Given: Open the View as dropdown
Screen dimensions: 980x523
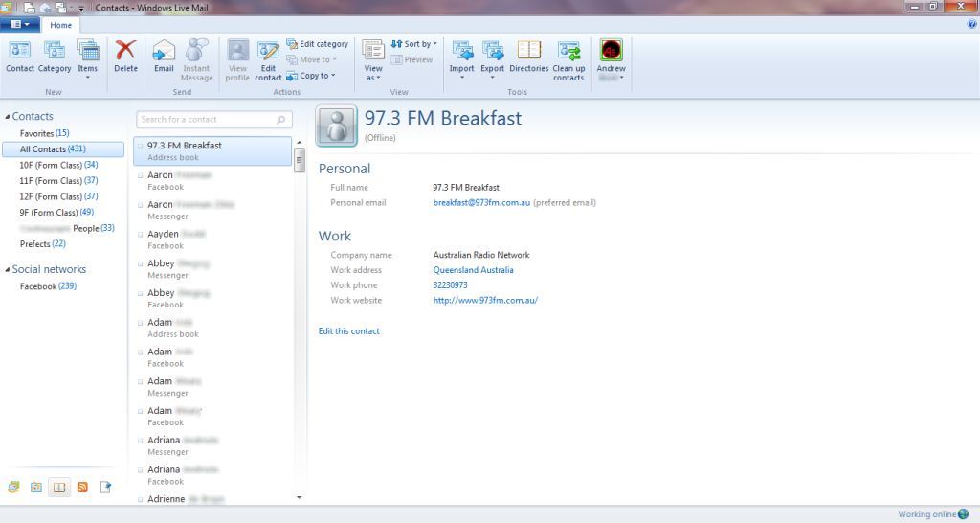Looking at the screenshot, I should 373,60.
